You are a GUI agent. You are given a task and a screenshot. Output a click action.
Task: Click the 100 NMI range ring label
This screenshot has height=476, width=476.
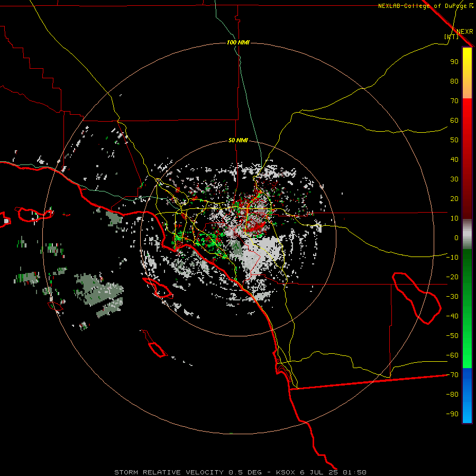pos(239,42)
